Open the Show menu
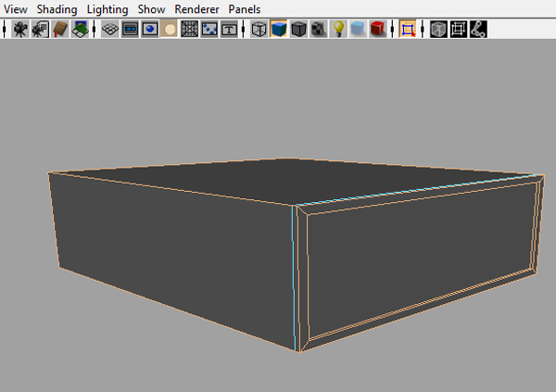Screen dimensions: 556x392 click(x=151, y=9)
